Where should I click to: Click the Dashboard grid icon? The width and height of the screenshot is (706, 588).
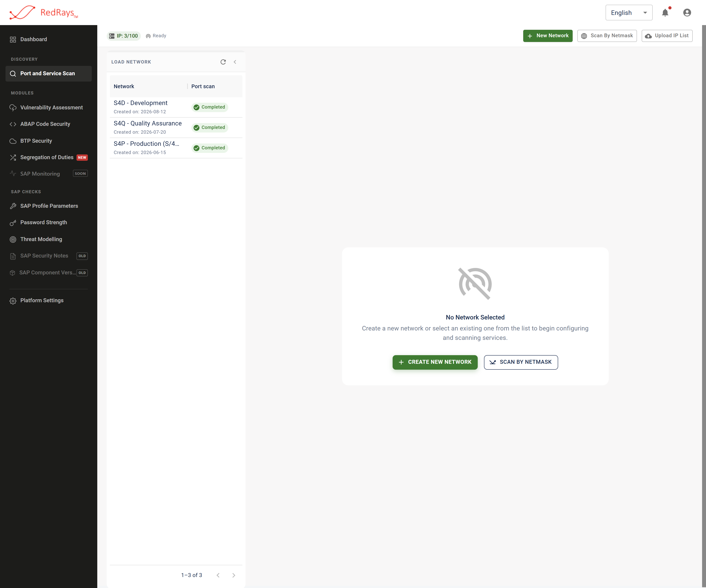tap(13, 40)
